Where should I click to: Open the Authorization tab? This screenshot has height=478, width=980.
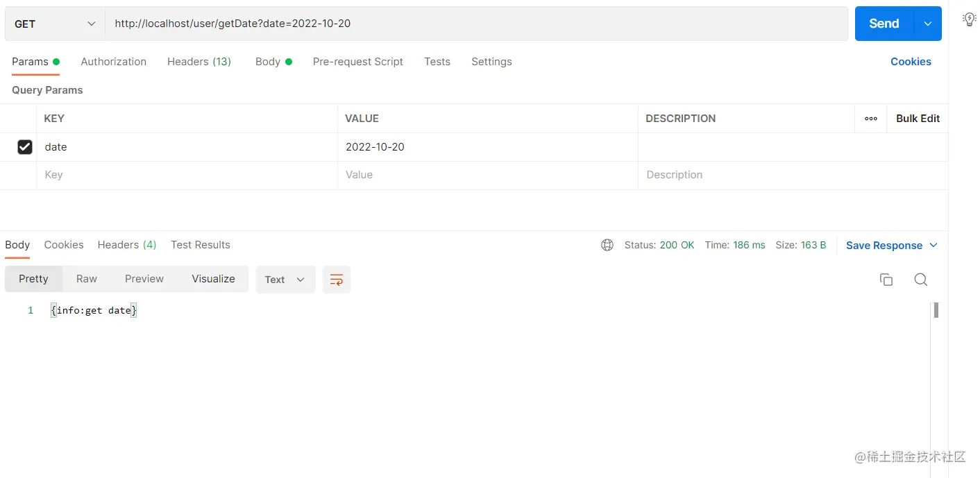[114, 62]
